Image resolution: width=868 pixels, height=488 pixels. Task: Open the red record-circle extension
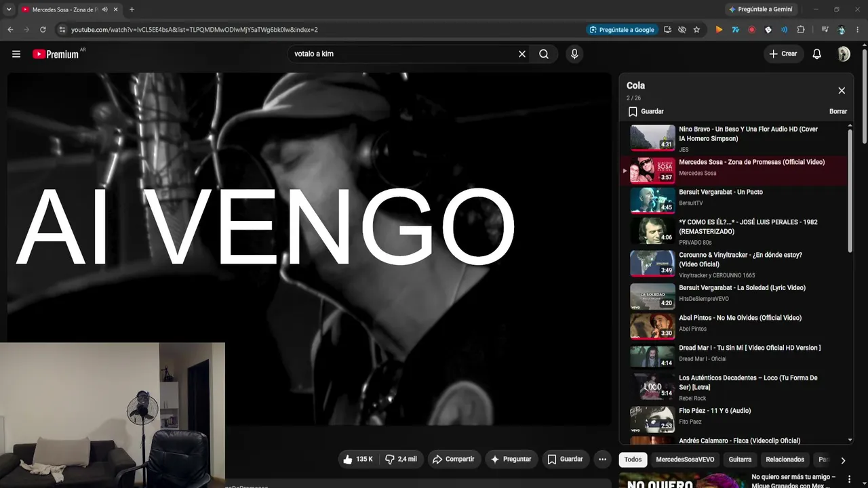[751, 30]
